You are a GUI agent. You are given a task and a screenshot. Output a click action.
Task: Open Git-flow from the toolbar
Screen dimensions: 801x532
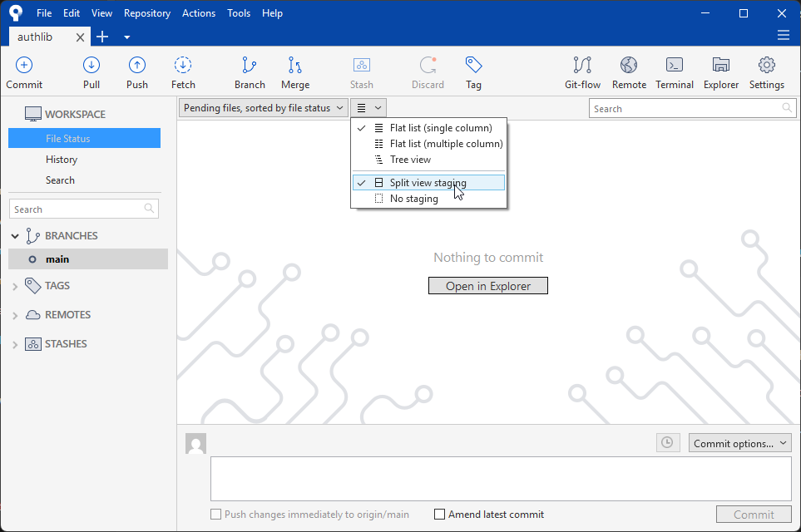(x=582, y=66)
